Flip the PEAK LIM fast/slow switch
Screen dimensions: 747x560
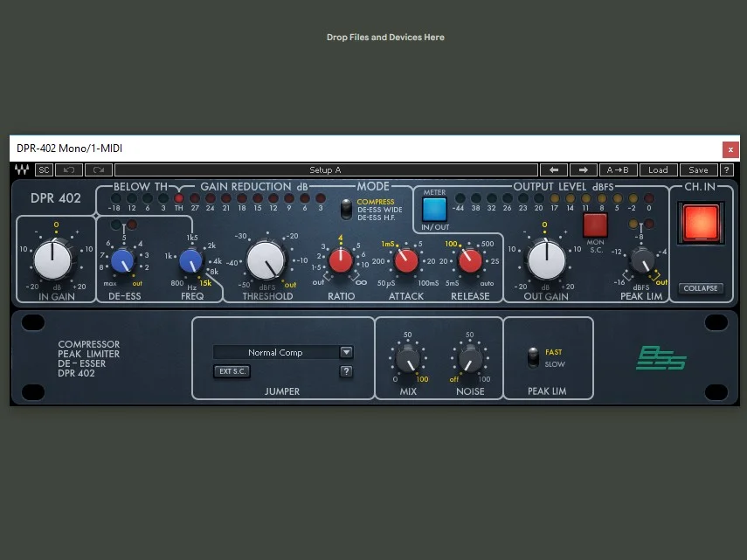point(533,357)
